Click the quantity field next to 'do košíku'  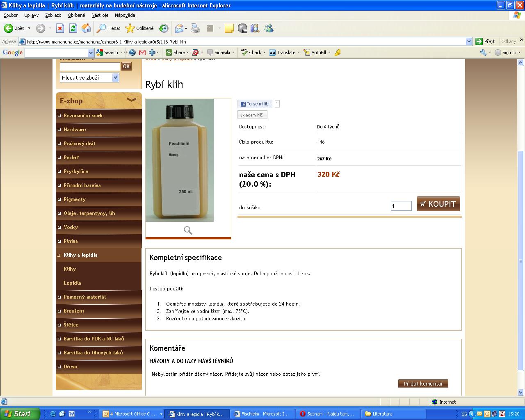click(401, 206)
